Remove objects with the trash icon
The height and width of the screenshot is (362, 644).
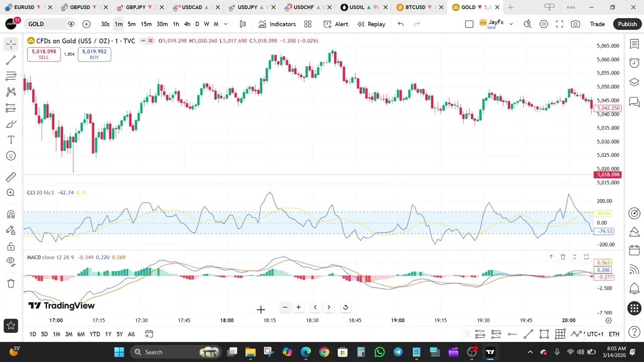pos(11,284)
